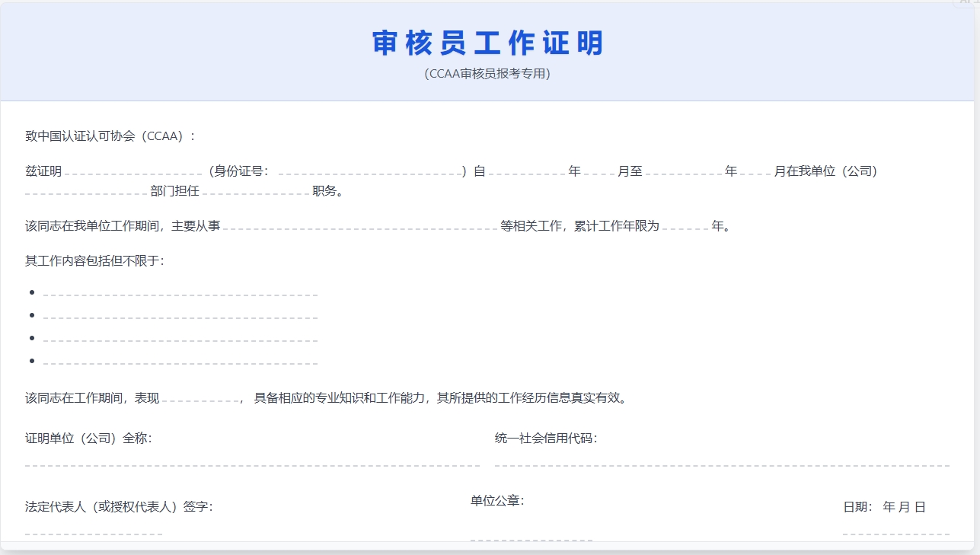
Task: Select the 审核员工作证明 document title
Action: pyautogui.click(x=490, y=43)
